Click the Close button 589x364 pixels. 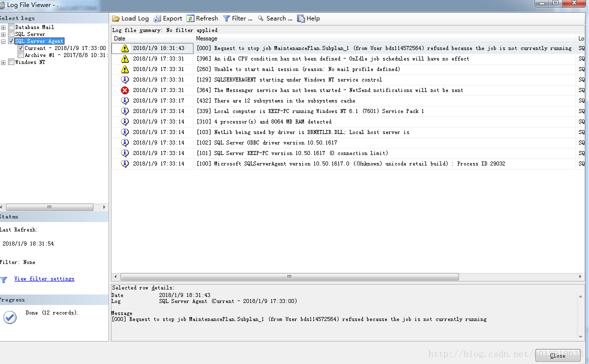(x=557, y=355)
